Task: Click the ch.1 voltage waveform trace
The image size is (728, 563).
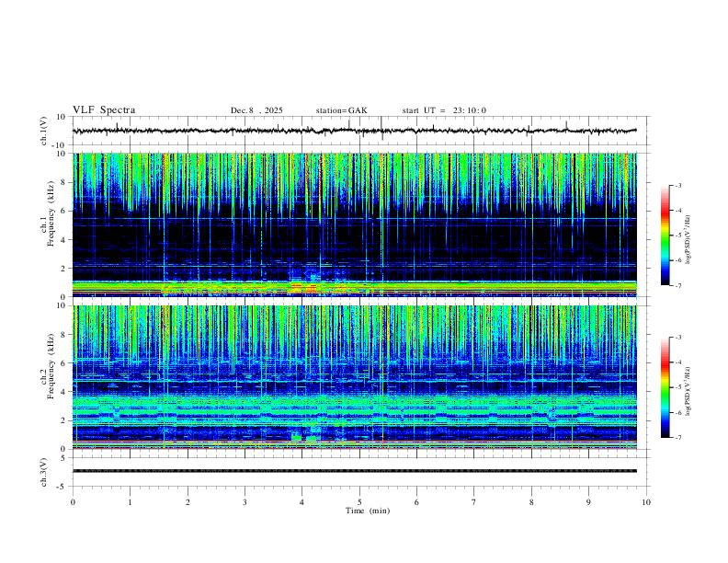Action: (x=354, y=131)
